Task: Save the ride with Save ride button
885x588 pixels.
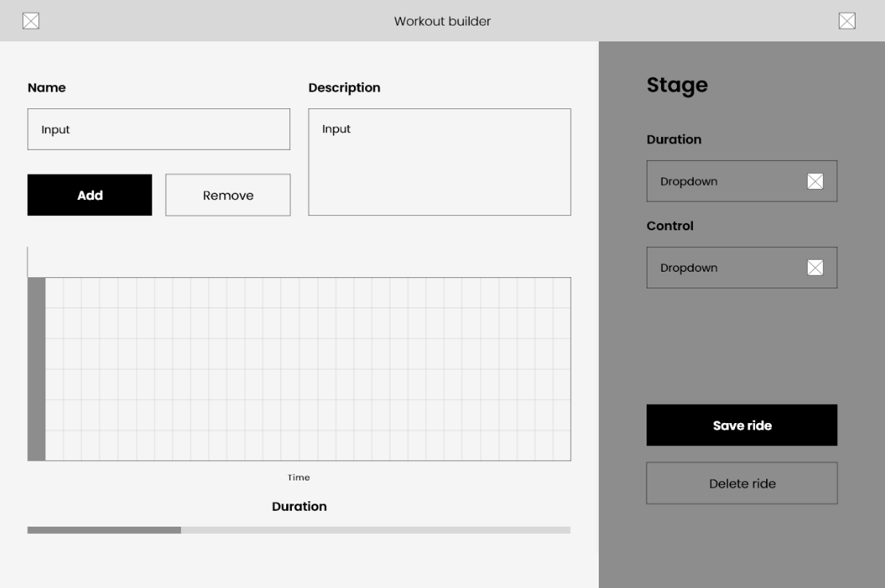Action: point(741,425)
